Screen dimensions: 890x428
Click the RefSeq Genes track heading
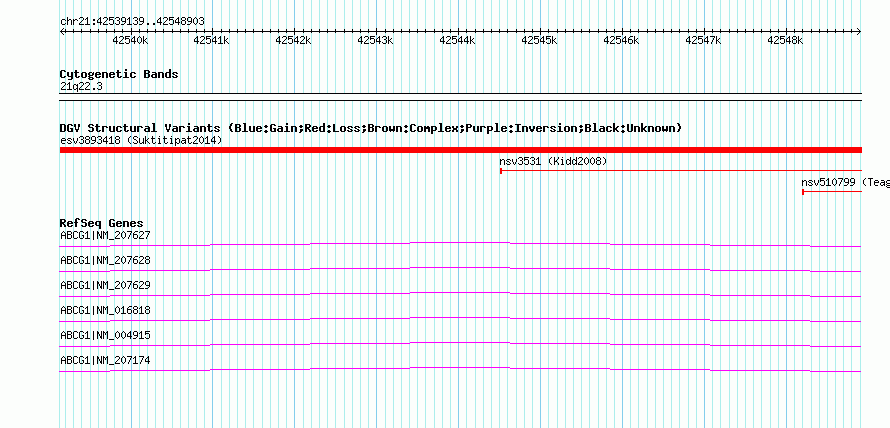click(101, 223)
